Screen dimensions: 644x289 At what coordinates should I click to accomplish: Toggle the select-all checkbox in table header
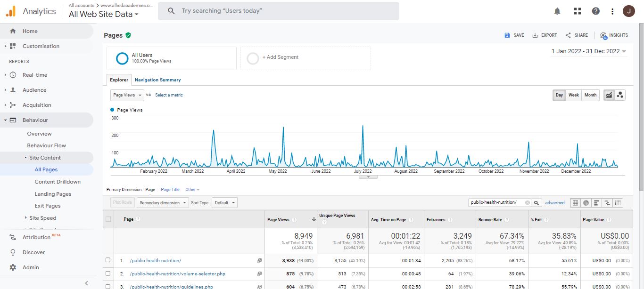108,219
